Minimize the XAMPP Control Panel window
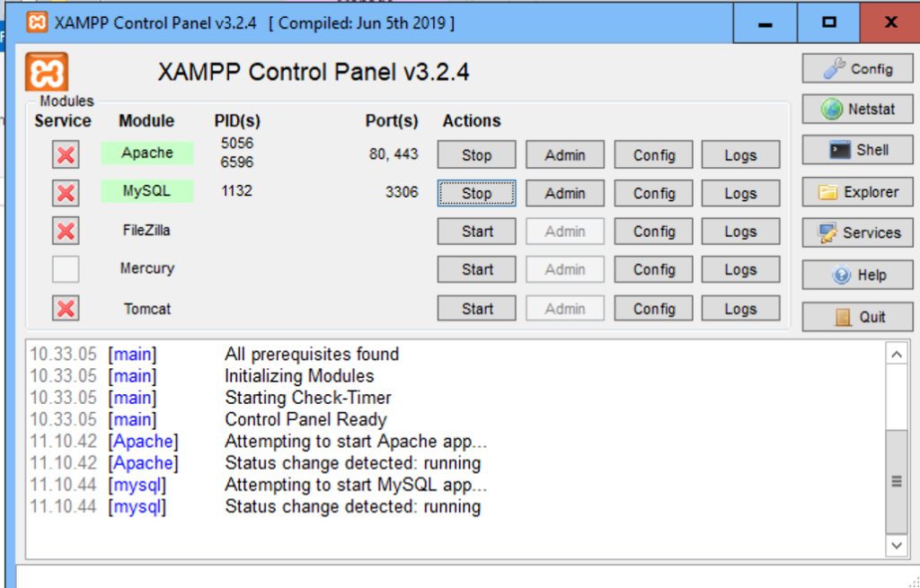Viewport: 920px width, 588px height. coord(765,22)
